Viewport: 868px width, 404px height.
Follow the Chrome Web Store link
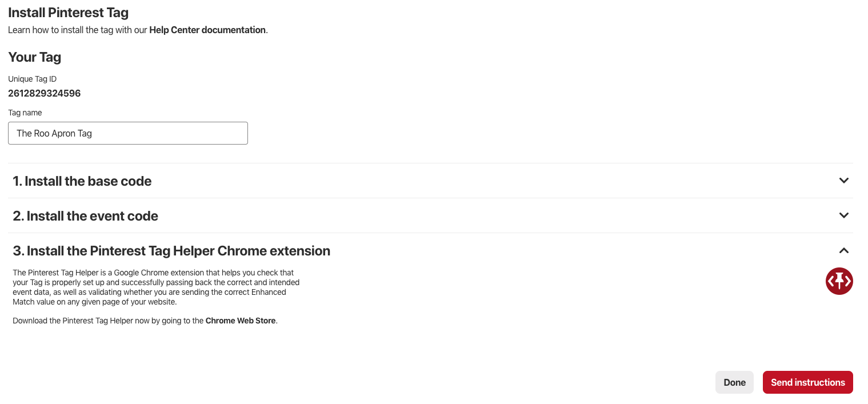click(x=241, y=321)
